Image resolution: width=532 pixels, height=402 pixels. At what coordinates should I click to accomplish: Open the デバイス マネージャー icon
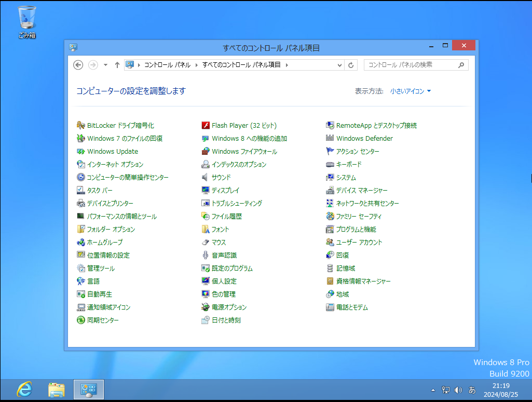(330, 190)
